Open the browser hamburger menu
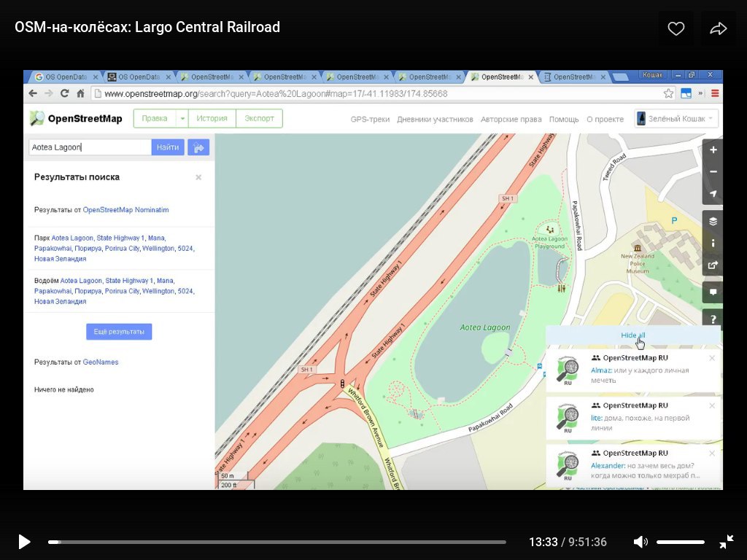Screen dimensions: 747x560 click(715, 93)
